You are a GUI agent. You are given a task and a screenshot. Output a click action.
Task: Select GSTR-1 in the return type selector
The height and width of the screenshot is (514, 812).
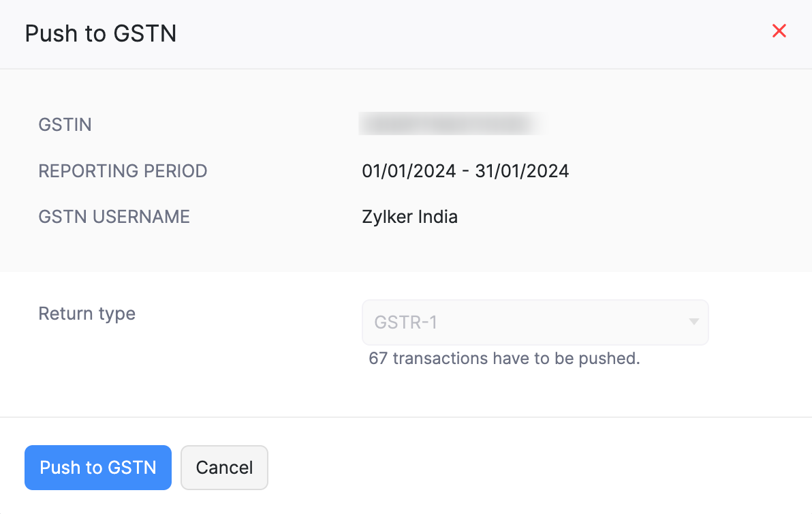[x=535, y=322]
